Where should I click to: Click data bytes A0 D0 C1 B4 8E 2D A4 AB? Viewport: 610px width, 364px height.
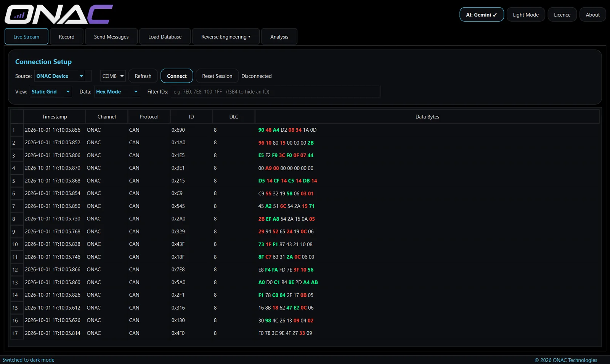(288, 282)
